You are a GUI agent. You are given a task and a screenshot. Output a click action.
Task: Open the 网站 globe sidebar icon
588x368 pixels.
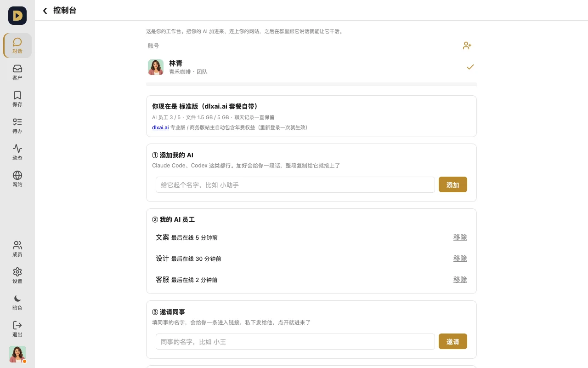pos(17,179)
